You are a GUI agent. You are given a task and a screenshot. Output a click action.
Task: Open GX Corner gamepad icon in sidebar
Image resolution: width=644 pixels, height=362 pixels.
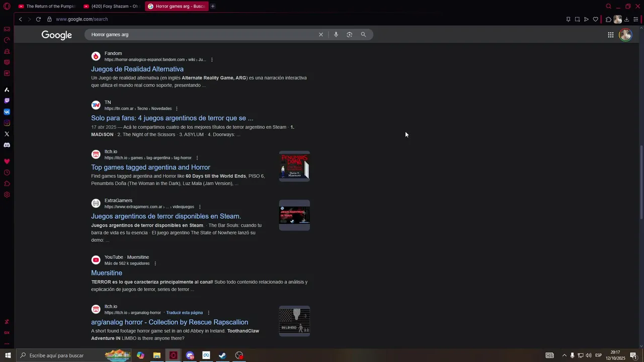pyautogui.click(x=7, y=29)
